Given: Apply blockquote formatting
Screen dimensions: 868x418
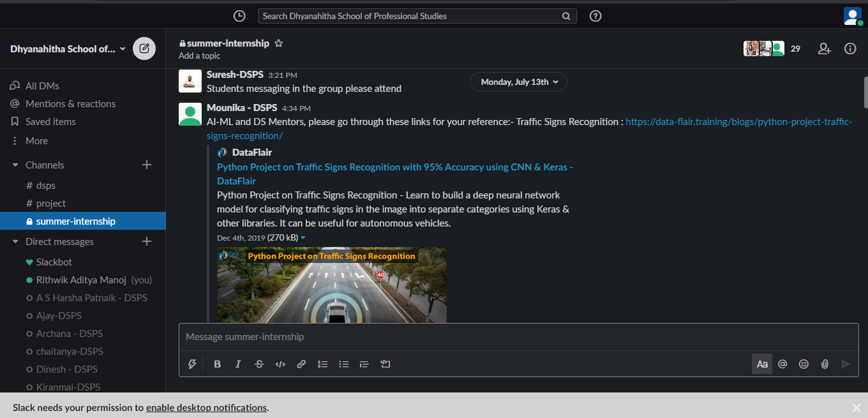Looking at the screenshot, I should pos(364,364).
